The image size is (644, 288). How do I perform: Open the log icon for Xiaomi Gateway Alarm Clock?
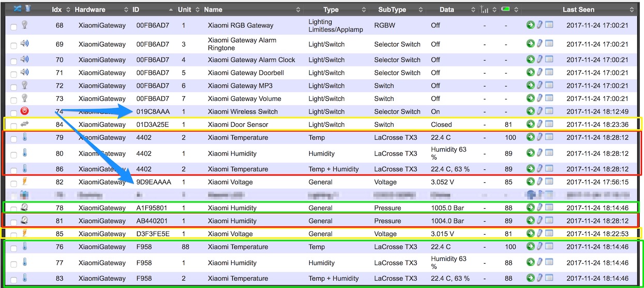tap(549, 60)
